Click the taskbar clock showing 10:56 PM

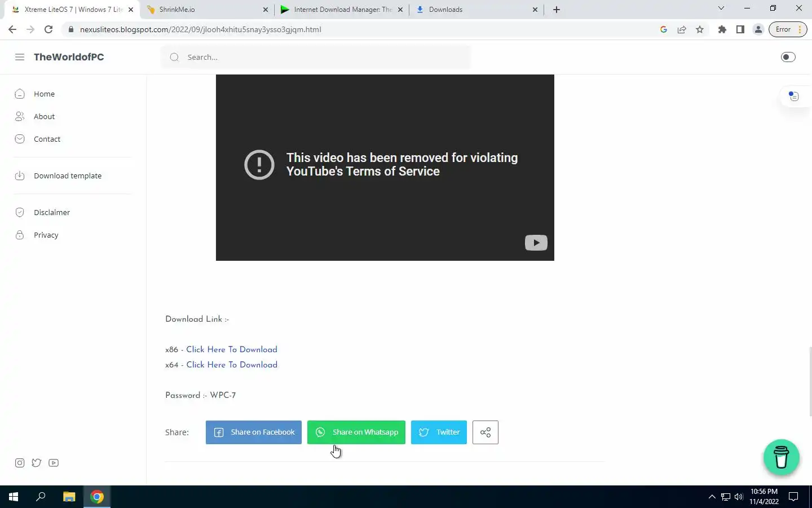click(764, 497)
